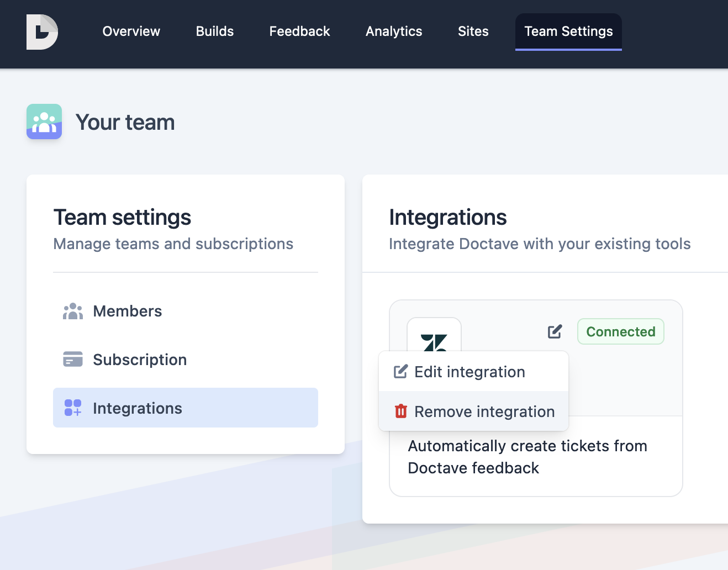Open the Builds tab
The width and height of the screenshot is (728, 570).
pos(214,31)
